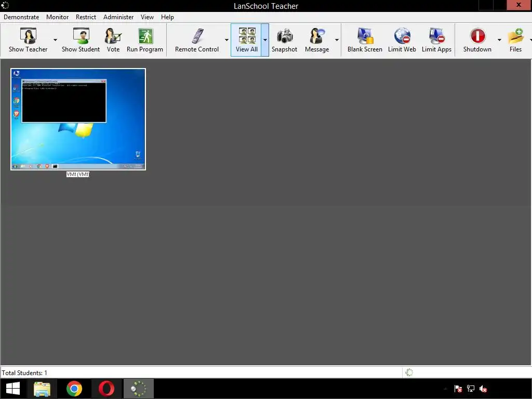This screenshot has width=532, height=399.
Task: Expand the Shutdown dropdown arrow
Action: point(499,40)
